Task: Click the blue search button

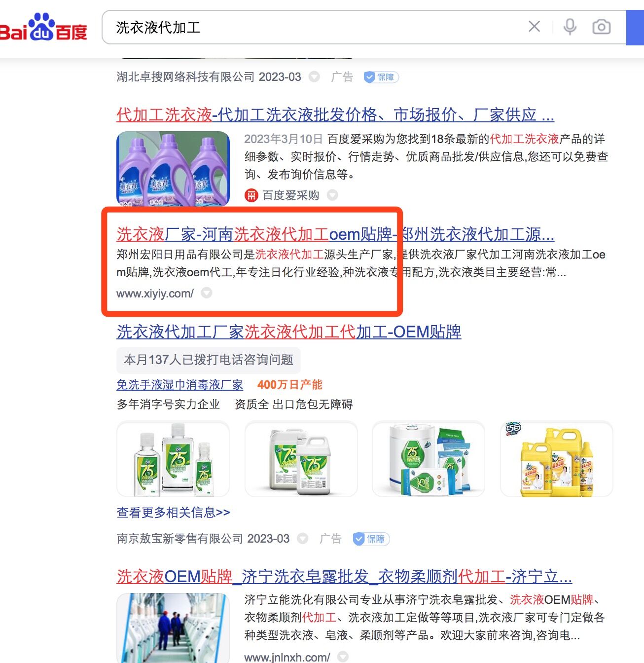Action: [x=635, y=27]
